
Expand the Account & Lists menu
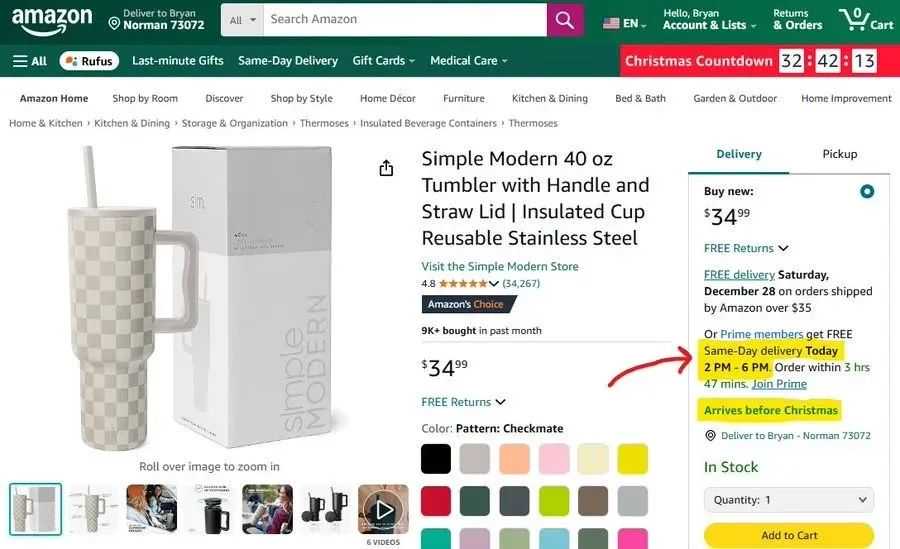705,20
